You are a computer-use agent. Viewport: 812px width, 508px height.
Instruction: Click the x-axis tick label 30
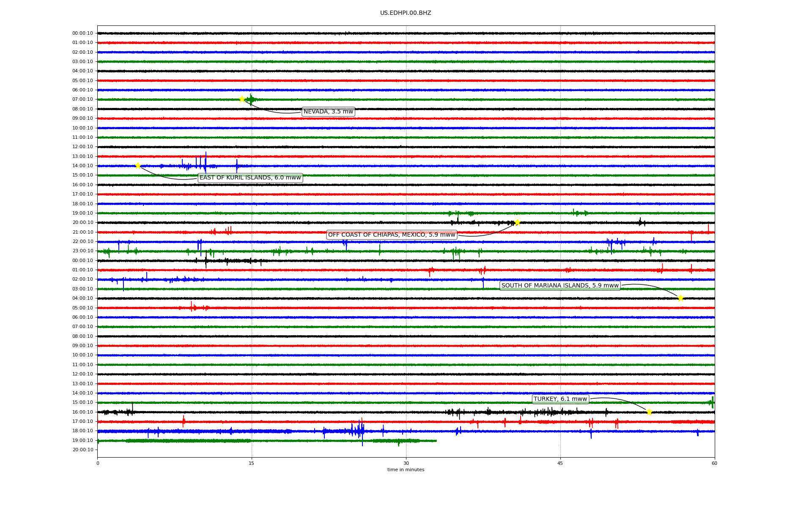click(406, 463)
